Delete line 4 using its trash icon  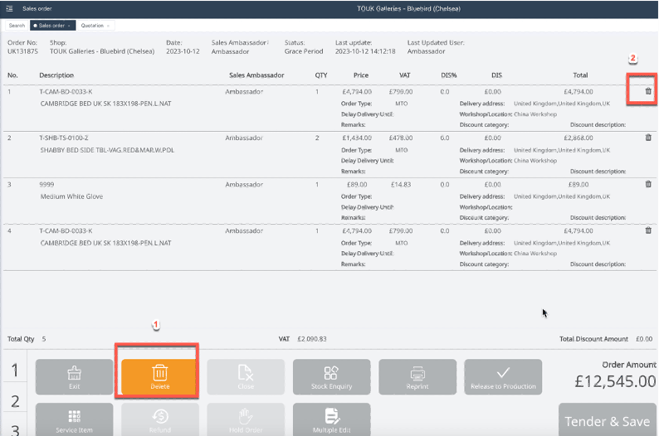pyautogui.click(x=648, y=231)
